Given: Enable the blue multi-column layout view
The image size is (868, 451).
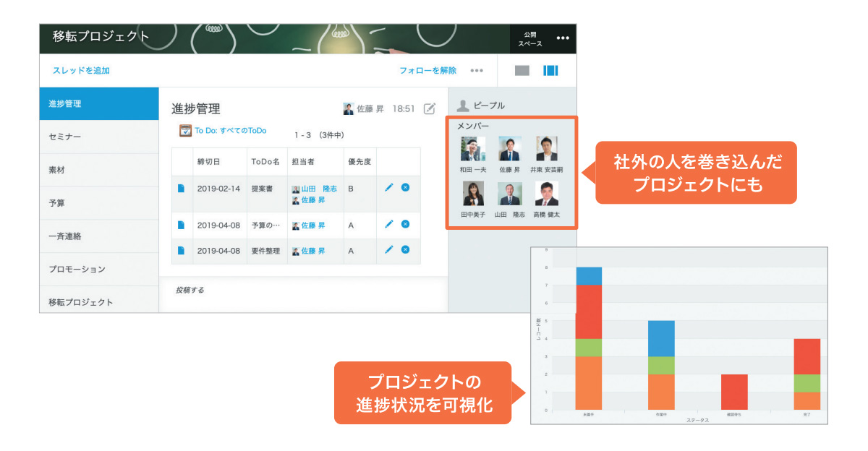Looking at the screenshot, I should coord(551,69).
